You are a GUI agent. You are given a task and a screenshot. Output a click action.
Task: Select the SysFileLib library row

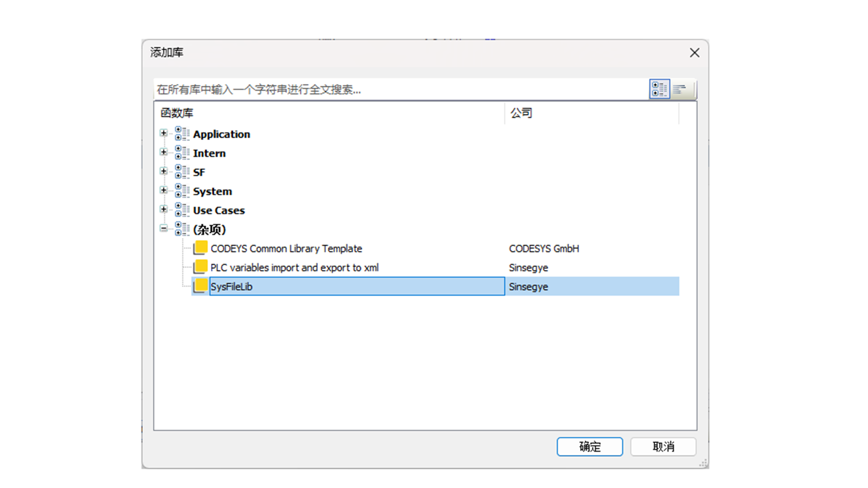[x=435, y=286]
